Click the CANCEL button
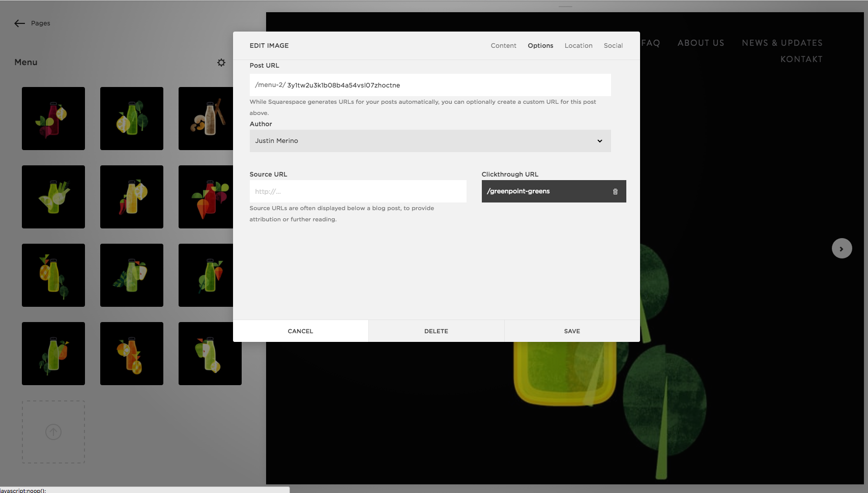The image size is (868, 493). point(301,331)
